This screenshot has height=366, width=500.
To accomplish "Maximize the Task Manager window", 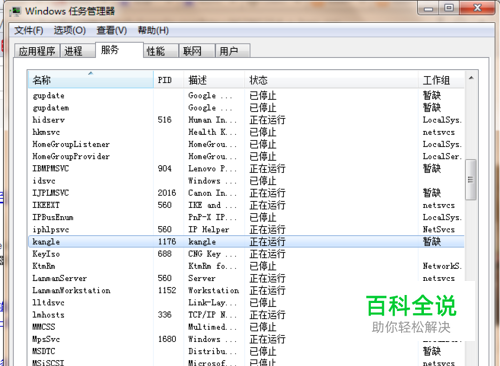I will click(x=449, y=8).
